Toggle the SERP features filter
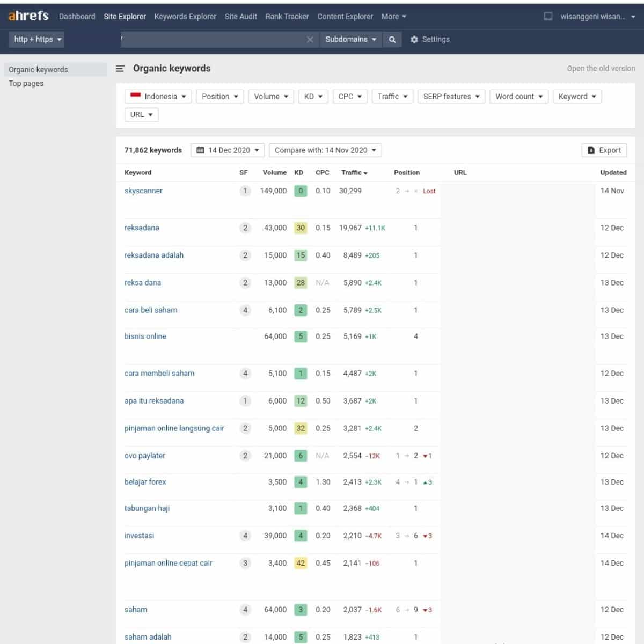644x644 pixels. 451,96
